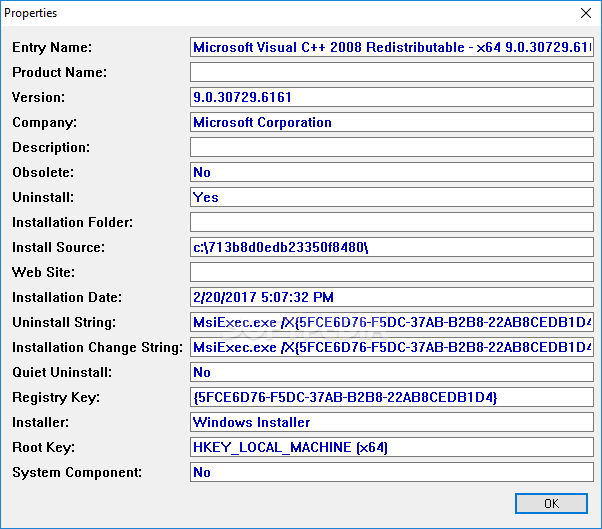Click the 'Product Name:' label

(x=60, y=72)
